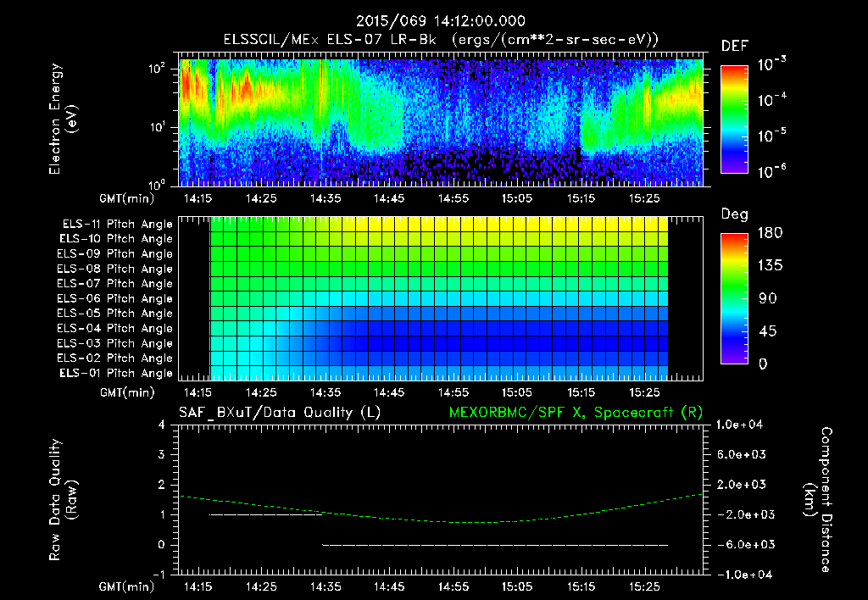Viewport: 868px width, 600px height.
Task: Select the ELS-11 Pitch Angle row label
Action: (117, 225)
